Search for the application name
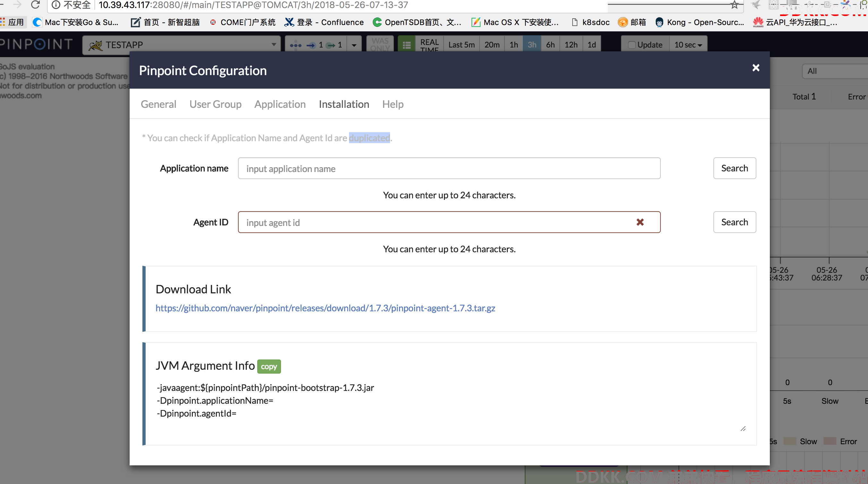The image size is (868, 484). click(x=735, y=168)
